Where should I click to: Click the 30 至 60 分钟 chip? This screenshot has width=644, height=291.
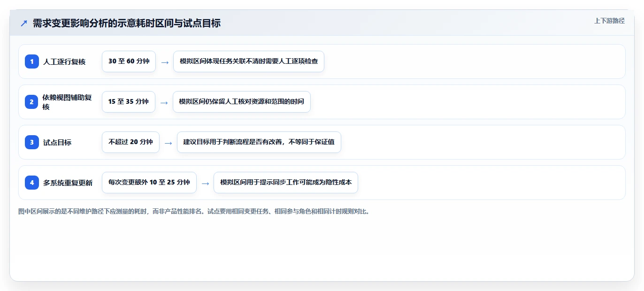coord(129,61)
